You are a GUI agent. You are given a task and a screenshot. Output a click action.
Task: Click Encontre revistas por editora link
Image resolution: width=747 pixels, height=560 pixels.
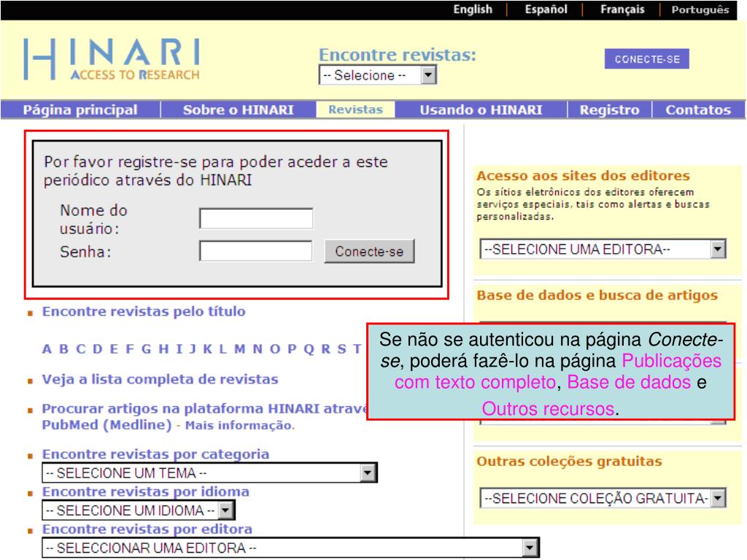click(147, 529)
